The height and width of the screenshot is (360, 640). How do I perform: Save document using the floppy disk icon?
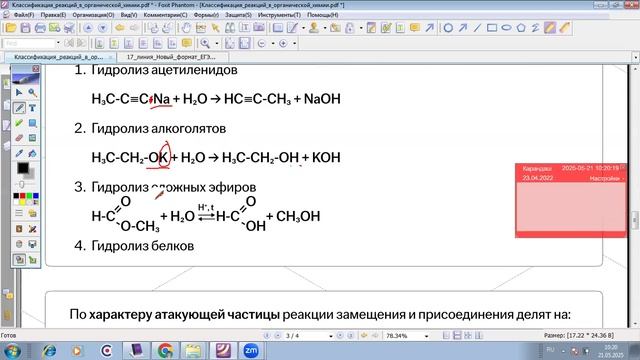(x=25, y=28)
